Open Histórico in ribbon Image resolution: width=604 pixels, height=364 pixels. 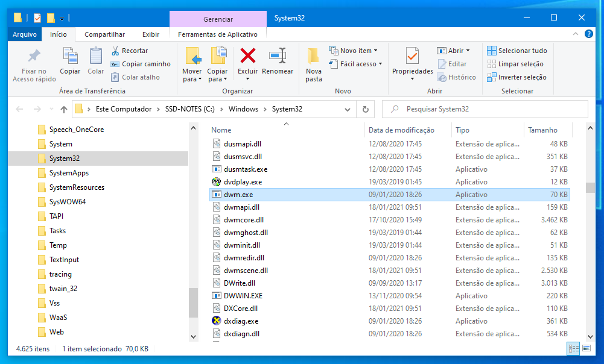click(456, 77)
